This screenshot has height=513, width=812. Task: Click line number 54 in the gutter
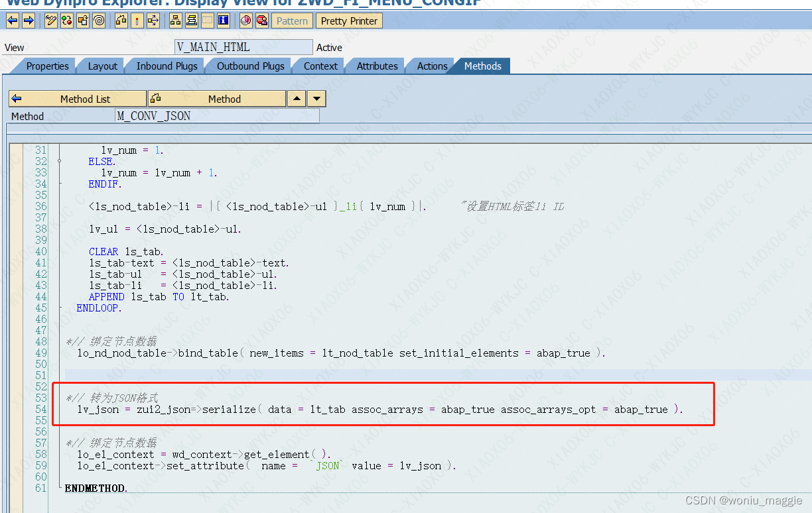41,410
